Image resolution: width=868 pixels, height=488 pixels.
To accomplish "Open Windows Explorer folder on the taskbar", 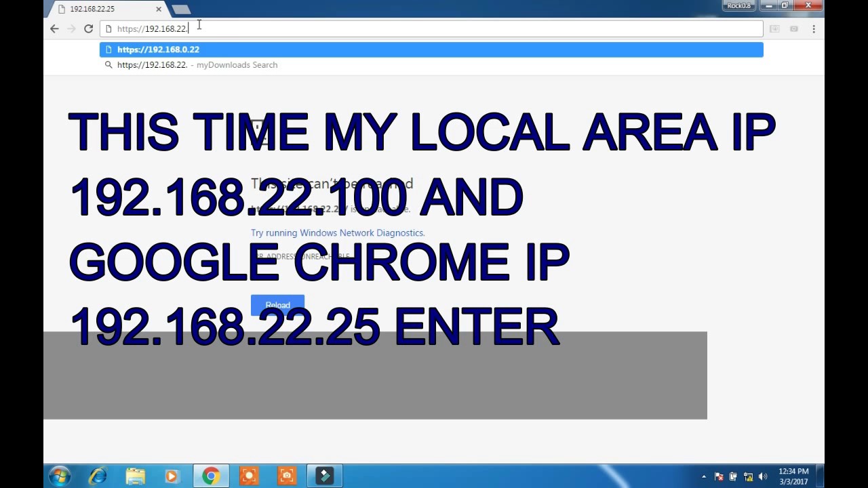I will click(135, 476).
